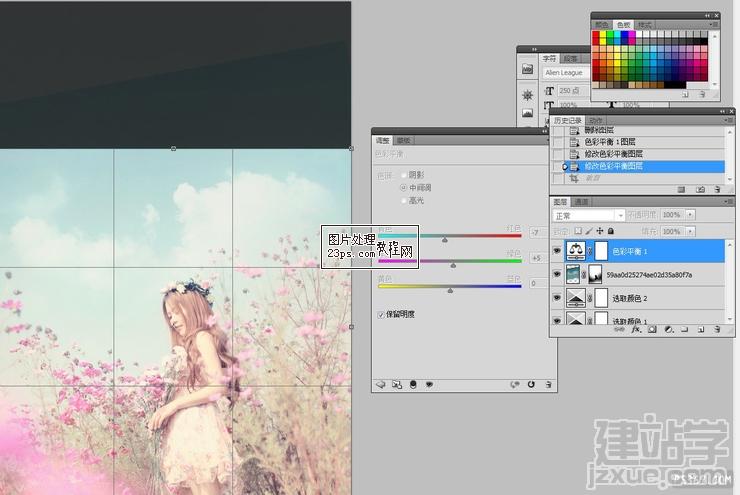Click view previous state icon in Adjustments panel
Image resolution: width=740 pixels, height=495 pixels.
[x=515, y=385]
